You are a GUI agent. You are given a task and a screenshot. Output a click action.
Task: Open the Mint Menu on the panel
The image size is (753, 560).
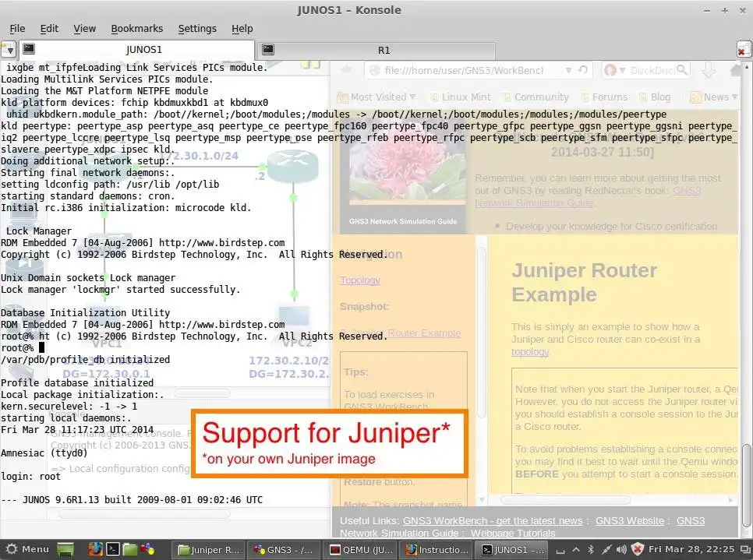coord(28,549)
